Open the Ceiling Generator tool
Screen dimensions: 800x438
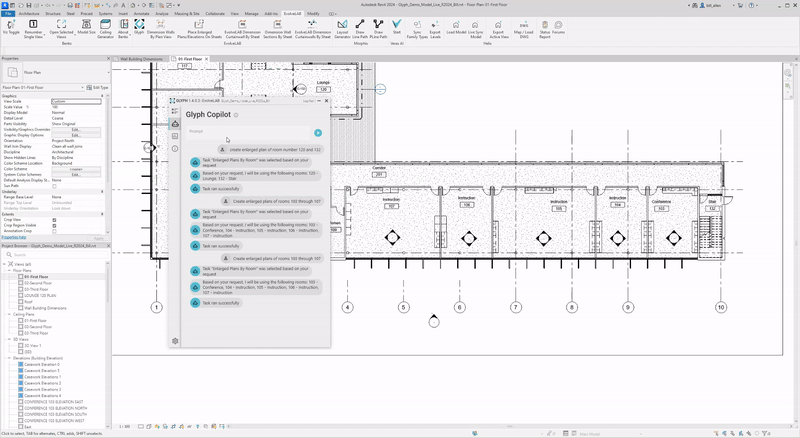106,26
